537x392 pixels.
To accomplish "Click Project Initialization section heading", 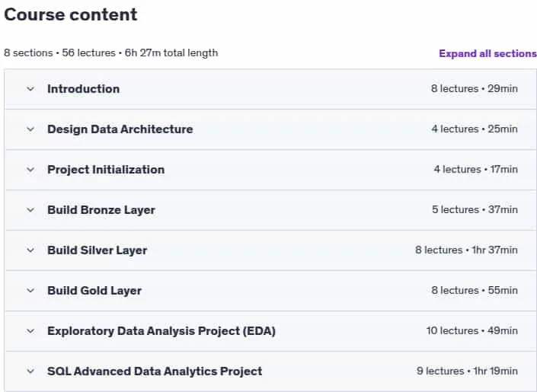I will (x=106, y=170).
